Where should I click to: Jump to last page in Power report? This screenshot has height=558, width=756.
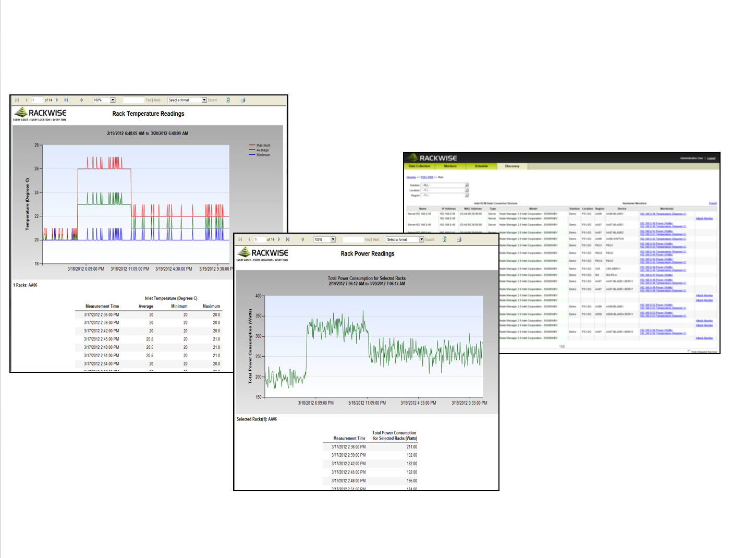[288, 240]
